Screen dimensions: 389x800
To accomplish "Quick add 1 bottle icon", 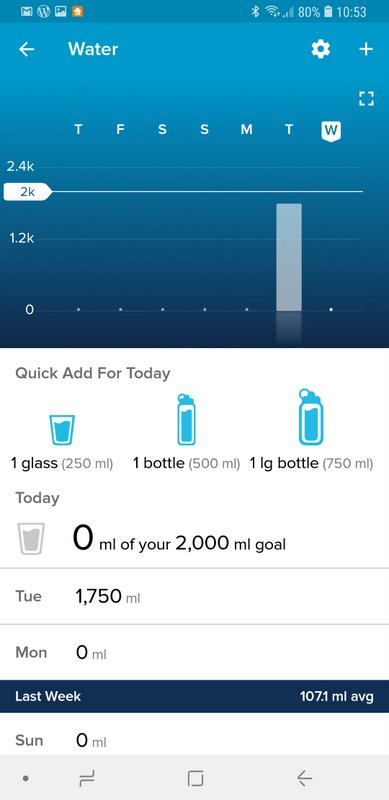I will 186,419.
